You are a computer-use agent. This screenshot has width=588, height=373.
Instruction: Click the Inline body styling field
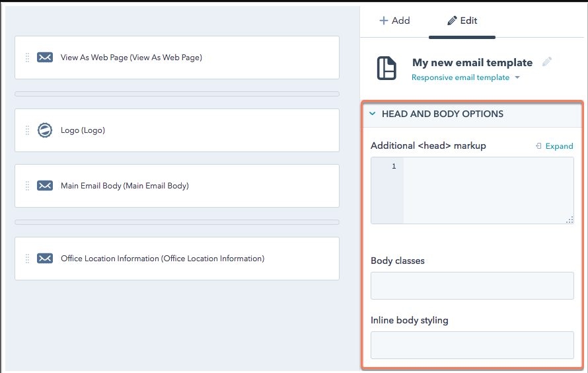pos(472,345)
